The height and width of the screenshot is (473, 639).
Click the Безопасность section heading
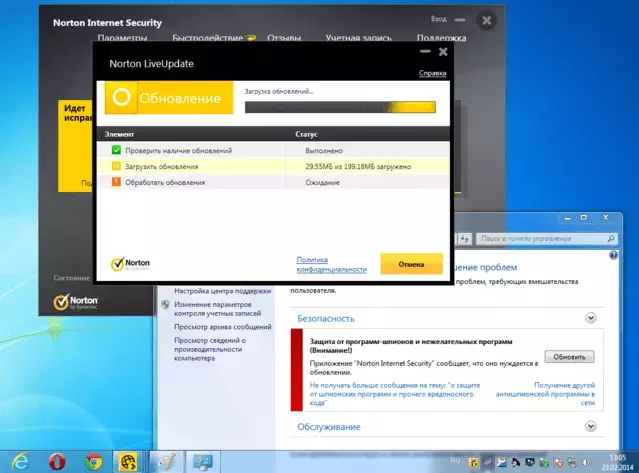click(326, 318)
